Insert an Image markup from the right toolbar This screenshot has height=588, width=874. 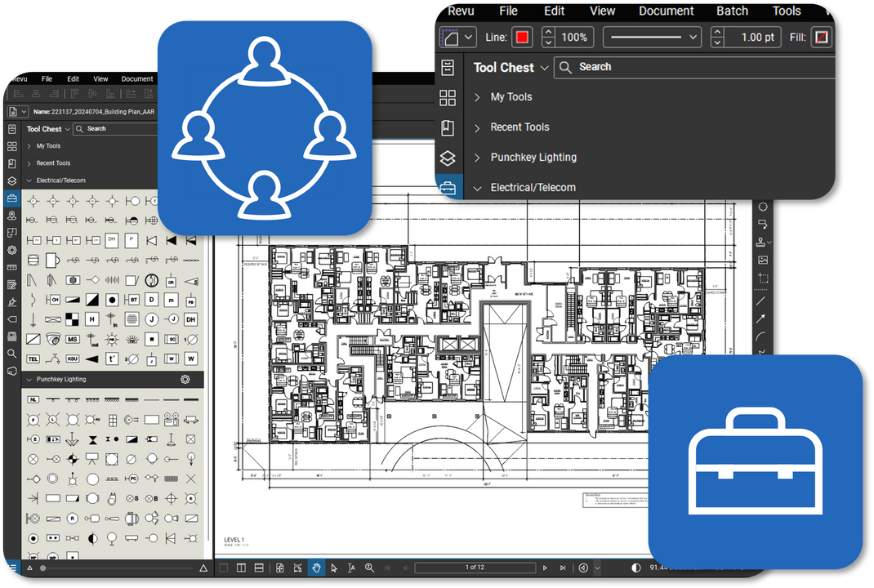tap(762, 260)
